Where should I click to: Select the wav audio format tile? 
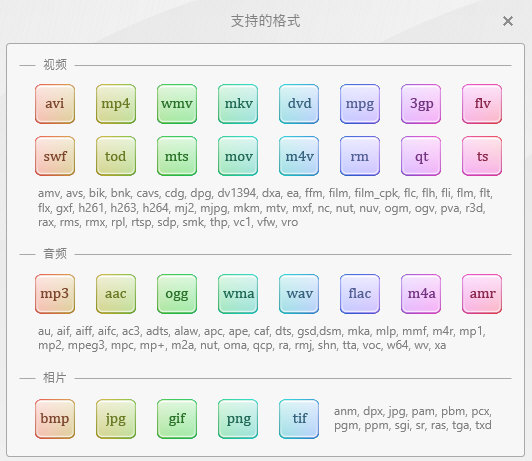pyautogui.click(x=299, y=294)
